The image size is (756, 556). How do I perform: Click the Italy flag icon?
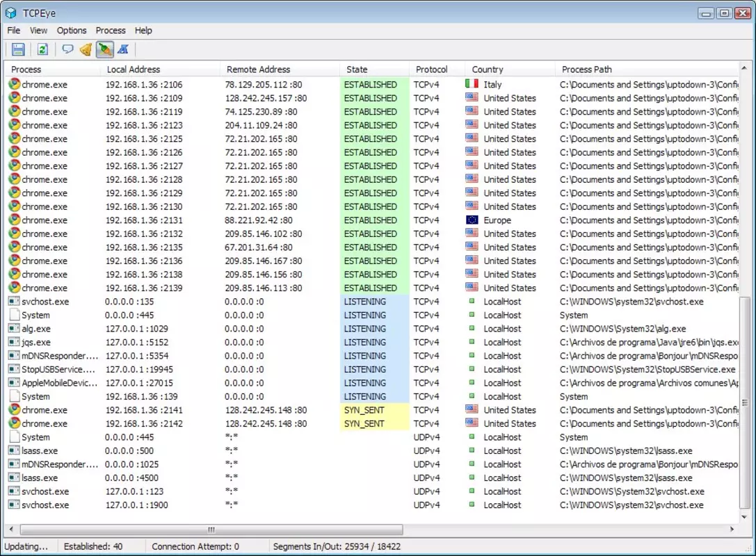[x=472, y=84]
